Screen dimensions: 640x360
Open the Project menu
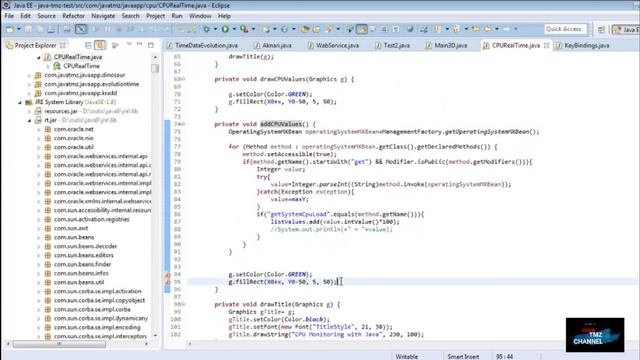[156, 16]
